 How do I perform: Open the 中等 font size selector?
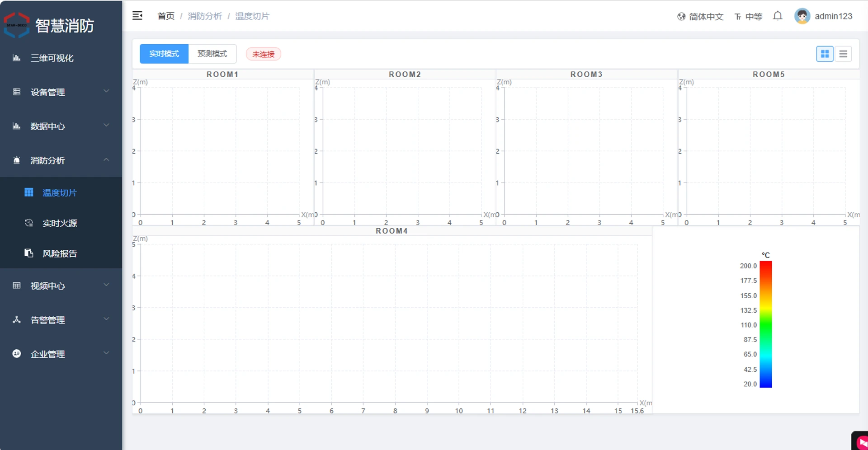click(749, 17)
